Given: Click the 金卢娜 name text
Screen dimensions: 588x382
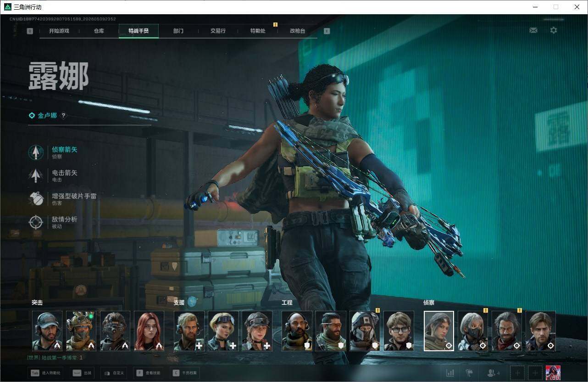Looking at the screenshot, I should coord(47,116).
